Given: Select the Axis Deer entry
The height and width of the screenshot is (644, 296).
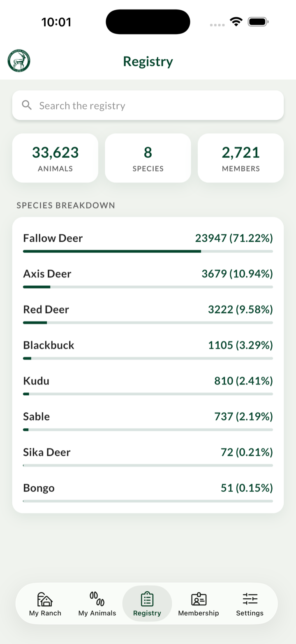Looking at the screenshot, I should click(x=148, y=278).
